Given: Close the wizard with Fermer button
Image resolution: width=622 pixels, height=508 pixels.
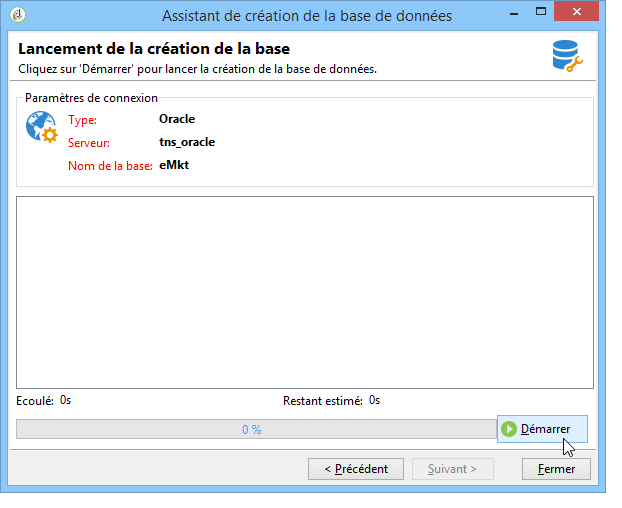Looking at the screenshot, I should pos(556,469).
